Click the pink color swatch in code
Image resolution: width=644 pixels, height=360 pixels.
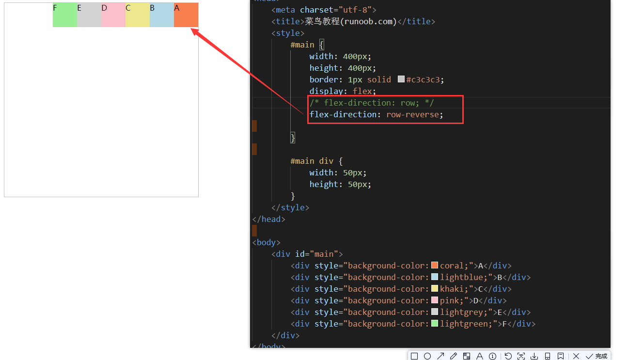(x=435, y=300)
